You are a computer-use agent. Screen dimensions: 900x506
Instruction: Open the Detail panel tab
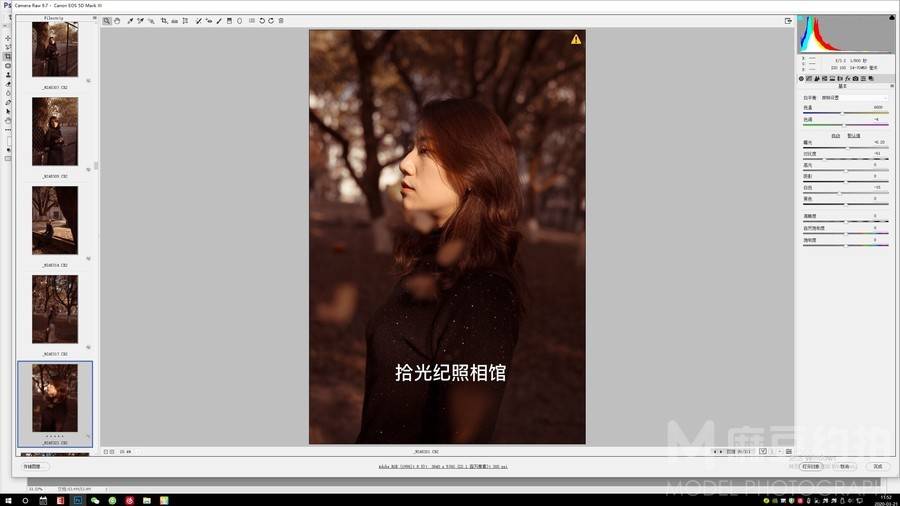(x=817, y=79)
